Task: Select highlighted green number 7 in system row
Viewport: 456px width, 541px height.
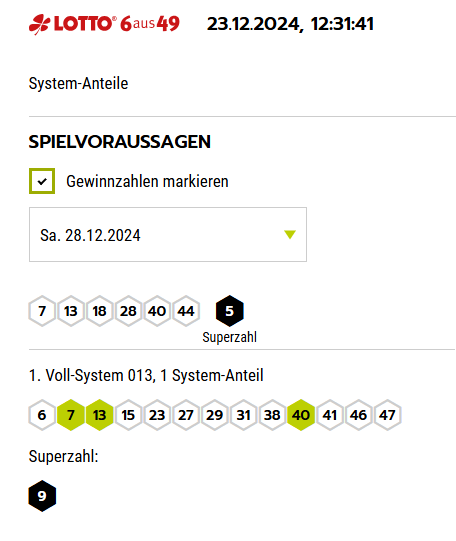Action: [71, 415]
